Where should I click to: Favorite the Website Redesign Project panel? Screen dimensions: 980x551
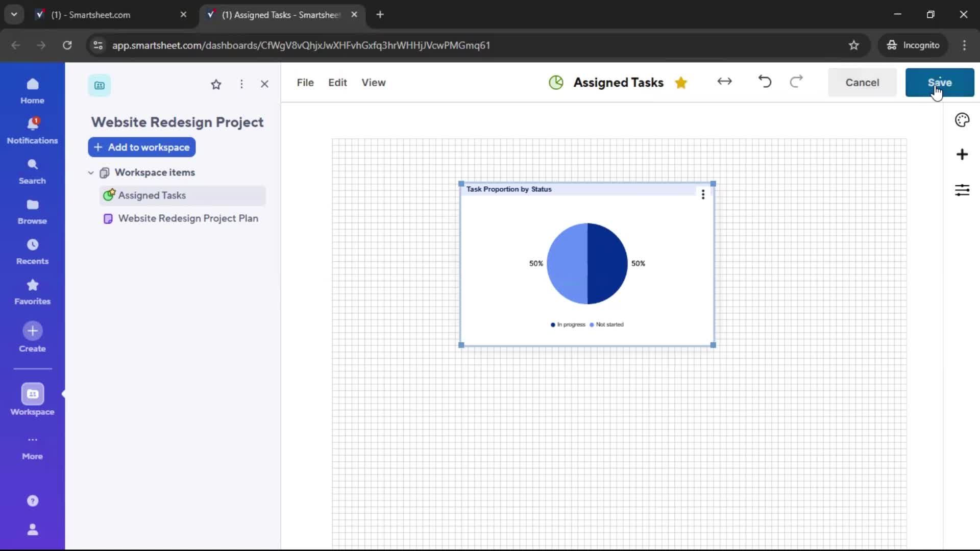coord(216,84)
